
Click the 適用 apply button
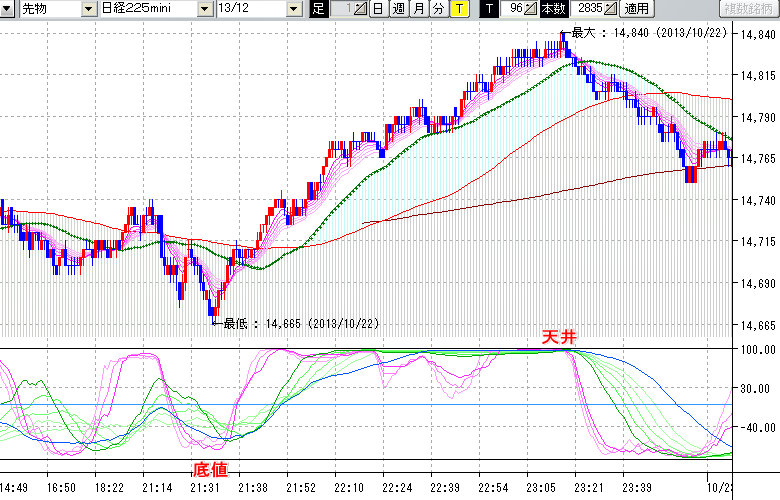tap(637, 8)
